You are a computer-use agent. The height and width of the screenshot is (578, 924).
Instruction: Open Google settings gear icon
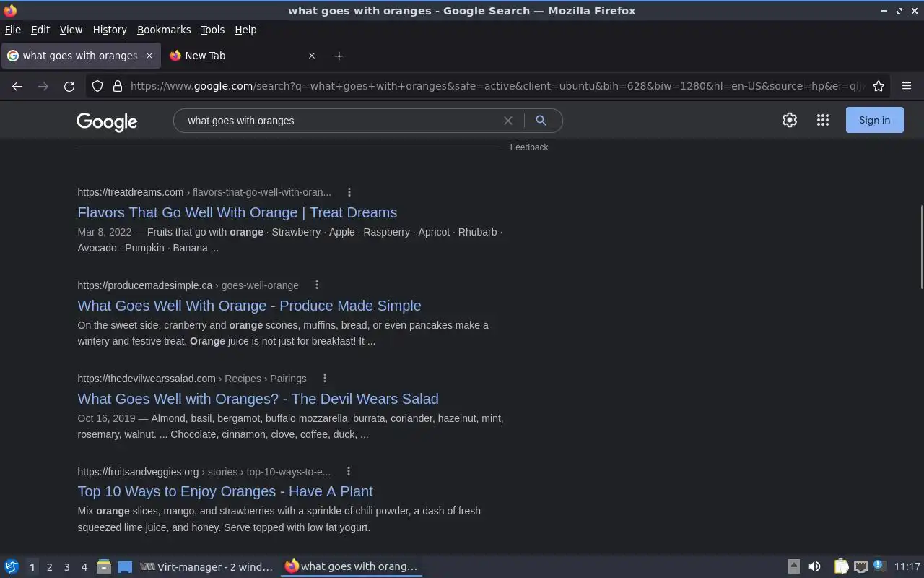[790, 120]
